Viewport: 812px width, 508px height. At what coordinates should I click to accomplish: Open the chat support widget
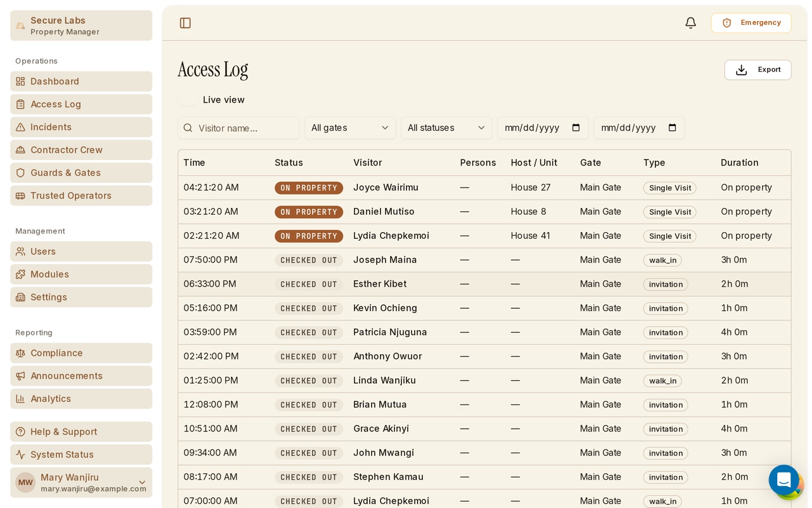tap(784, 480)
